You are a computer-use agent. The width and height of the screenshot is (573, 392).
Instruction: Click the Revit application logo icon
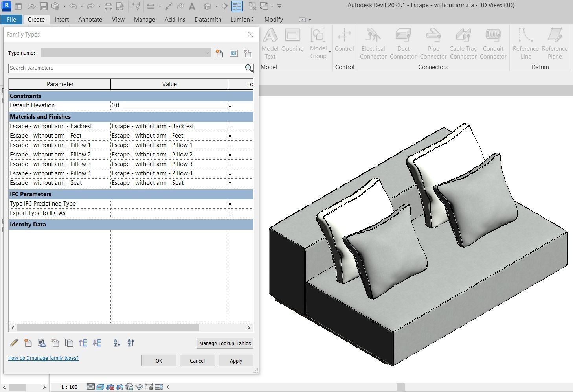click(x=6, y=6)
